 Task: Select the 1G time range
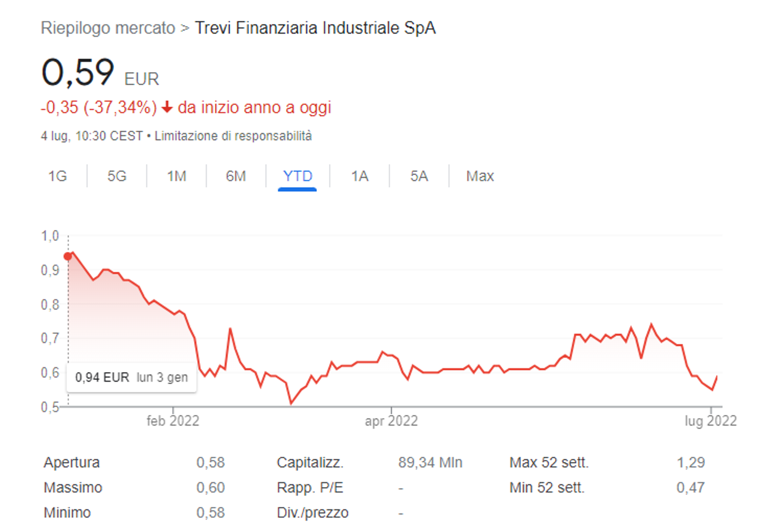point(58,176)
